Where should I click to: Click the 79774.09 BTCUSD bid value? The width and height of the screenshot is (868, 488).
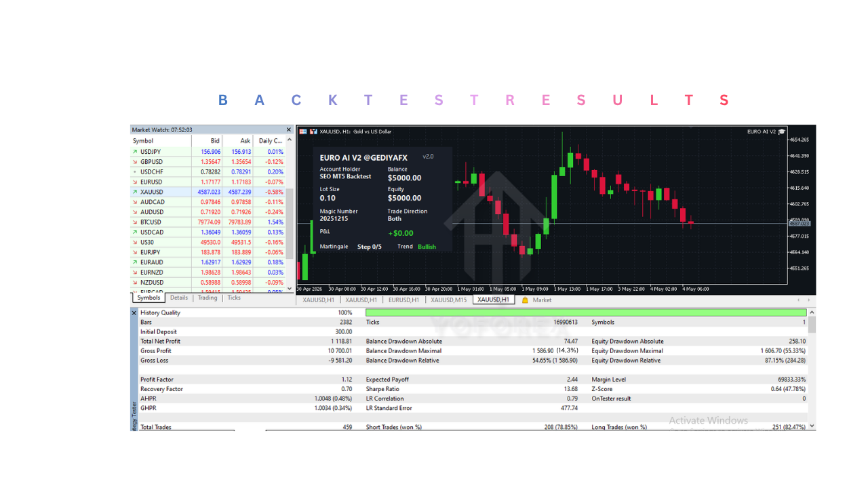pos(209,222)
